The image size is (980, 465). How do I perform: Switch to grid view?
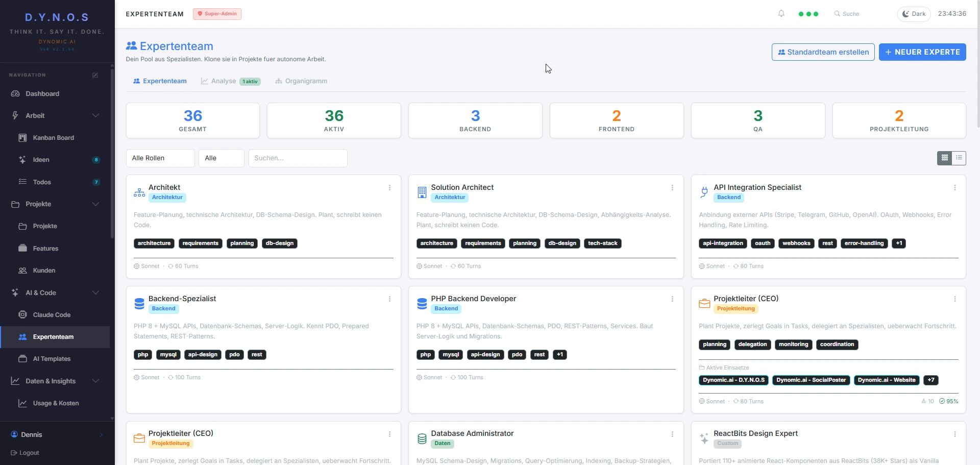click(x=945, y=158)
